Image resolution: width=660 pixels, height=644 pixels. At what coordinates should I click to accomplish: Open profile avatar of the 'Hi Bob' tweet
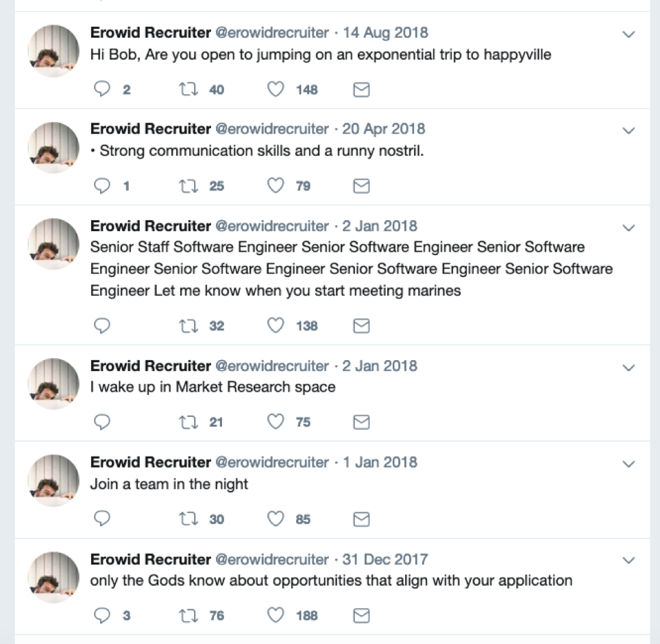pyautogui.click(x=53, y=51)
